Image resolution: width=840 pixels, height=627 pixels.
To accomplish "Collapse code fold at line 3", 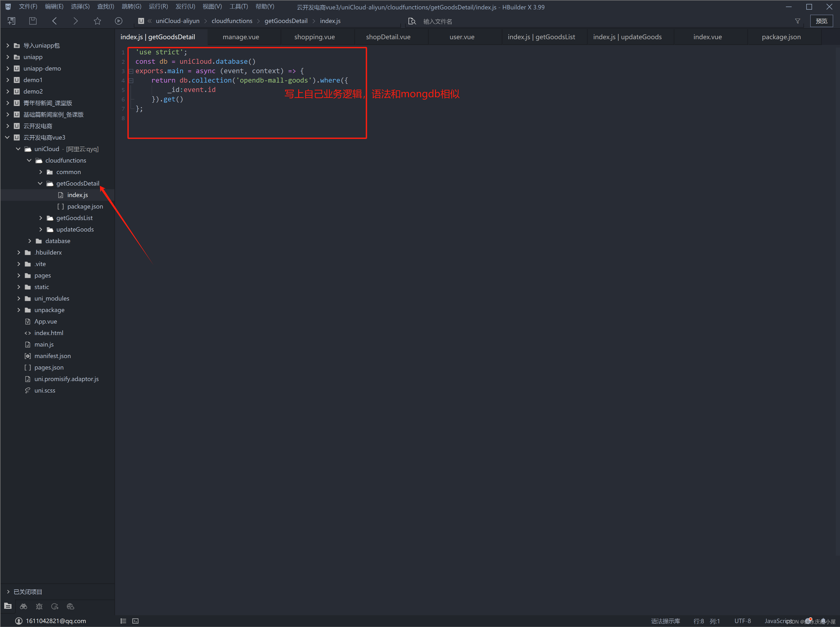I will pyautogui.click(x=131, y=71).
